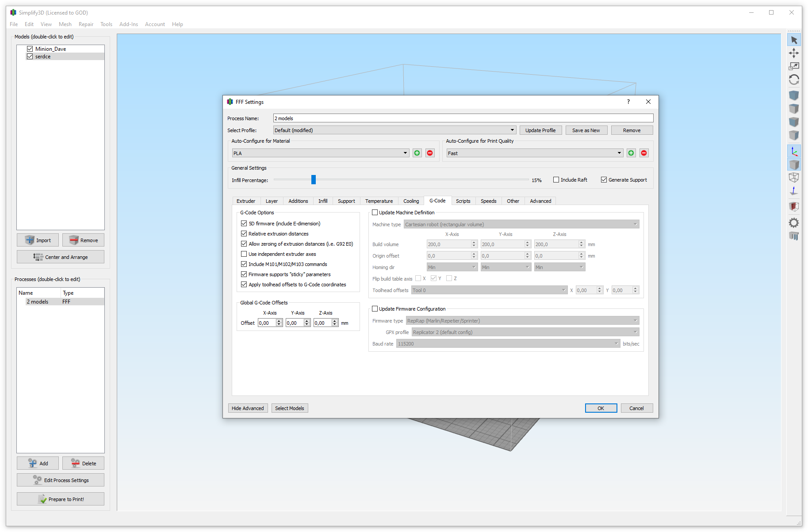
Task: Toggle Include M101/M102/M103 commands checkbox
Action: tap(244, 264)
